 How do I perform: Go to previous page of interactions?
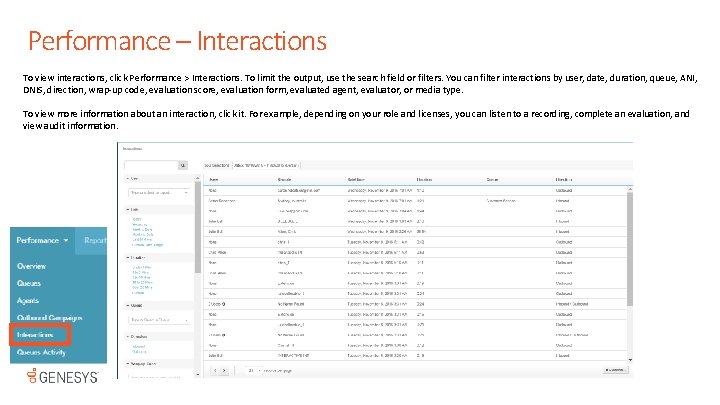click(x=215, y=371)
